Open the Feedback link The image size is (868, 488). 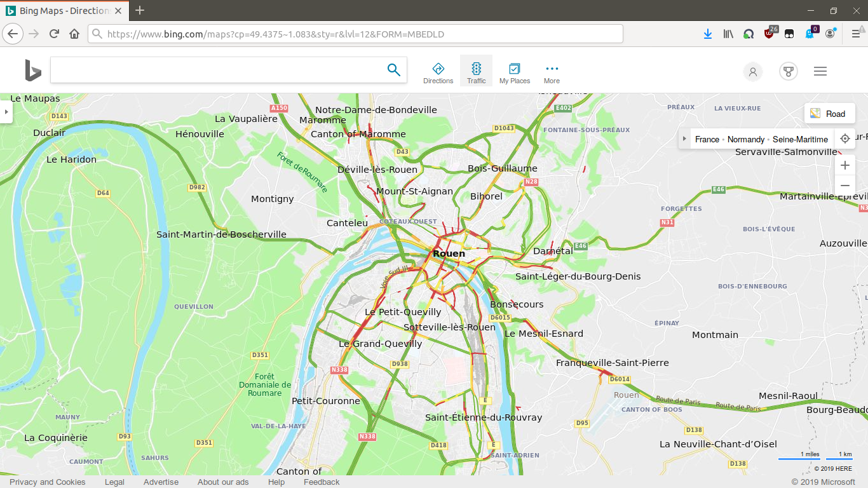point(322,482)
